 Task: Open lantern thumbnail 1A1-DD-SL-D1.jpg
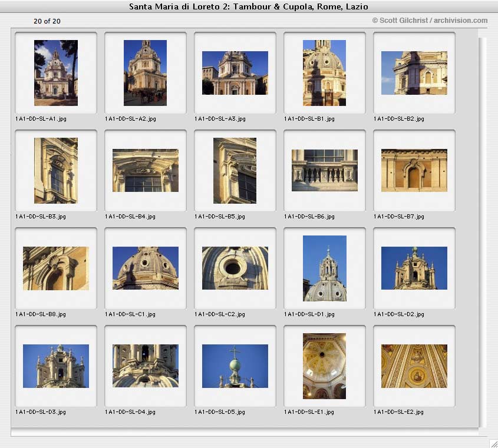(325, 268)
